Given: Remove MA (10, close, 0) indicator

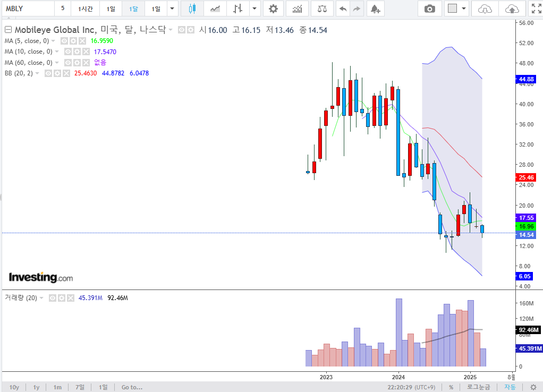Looking at the screenshot, I should tap(86, 52).
